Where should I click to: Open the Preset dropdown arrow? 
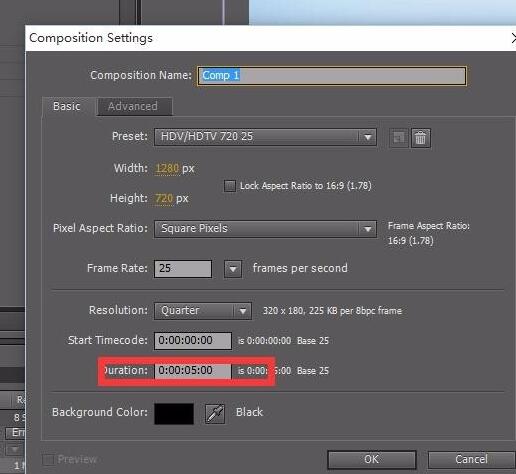point(367,137)
